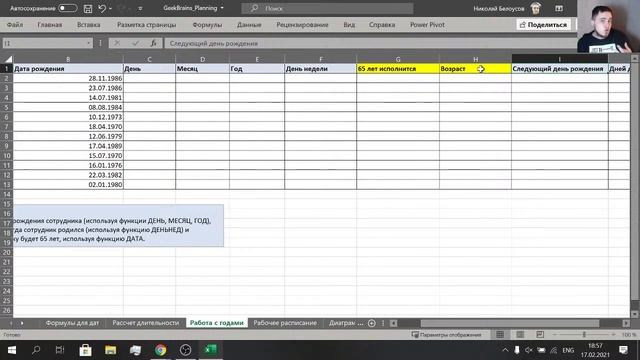Open the Undo history dropdown arrow
The image size is (640, 360).
tap(111, 8)
